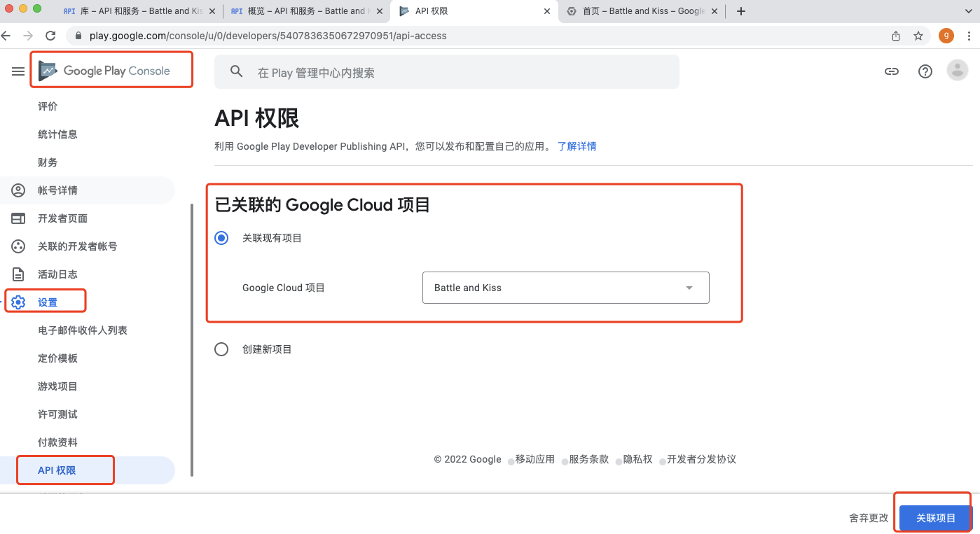Click the Google profile icon in Chrome toolbar

pos(946,35)
